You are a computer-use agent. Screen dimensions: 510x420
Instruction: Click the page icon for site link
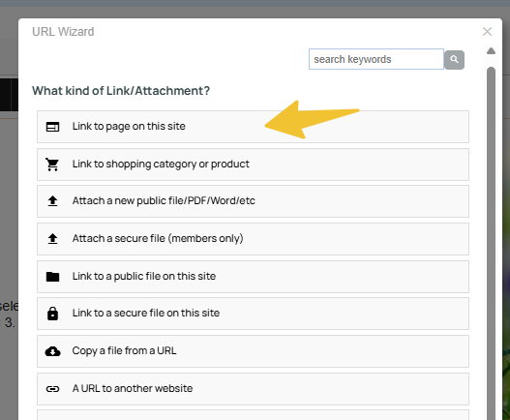pos(52,127)
